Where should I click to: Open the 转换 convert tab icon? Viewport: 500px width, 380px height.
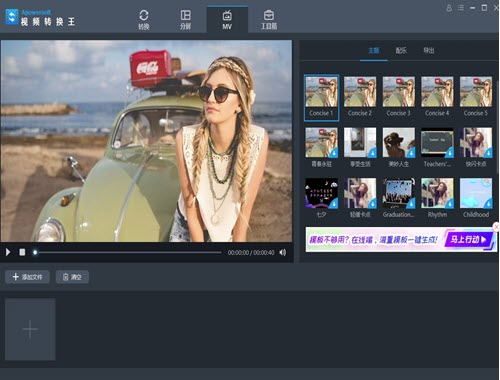click(144, 16)
